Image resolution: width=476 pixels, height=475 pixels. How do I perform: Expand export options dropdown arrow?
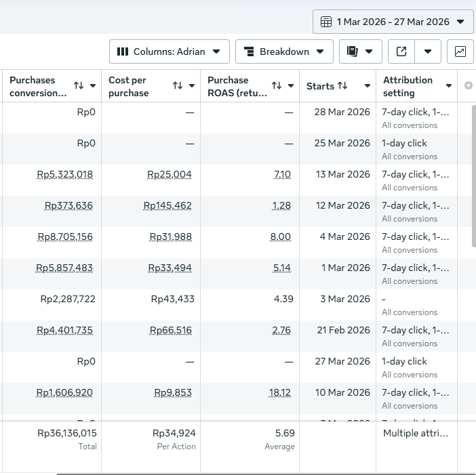(x=428, y=51)
